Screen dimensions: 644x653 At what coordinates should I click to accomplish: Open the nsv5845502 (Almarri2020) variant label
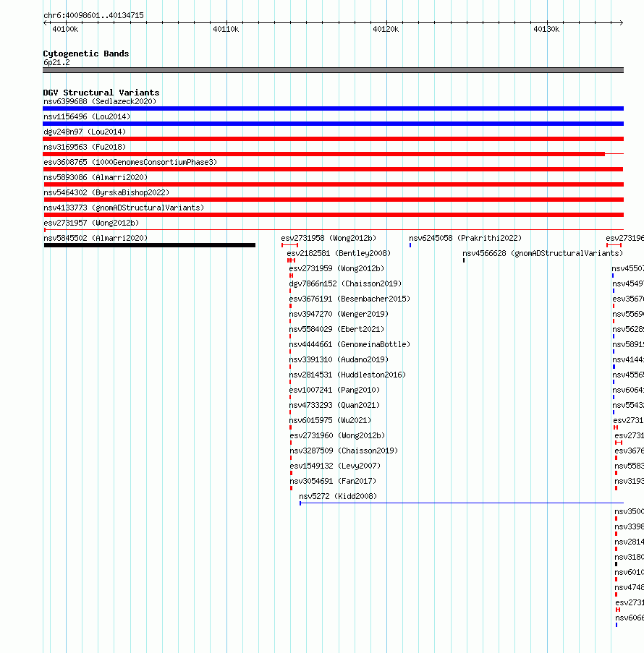tap(96, 238)
